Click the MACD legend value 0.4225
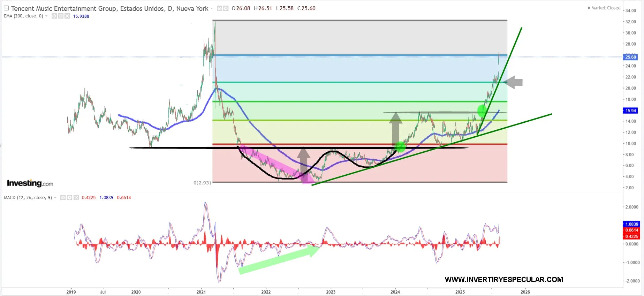644x296 pixels. click(89, 198)
